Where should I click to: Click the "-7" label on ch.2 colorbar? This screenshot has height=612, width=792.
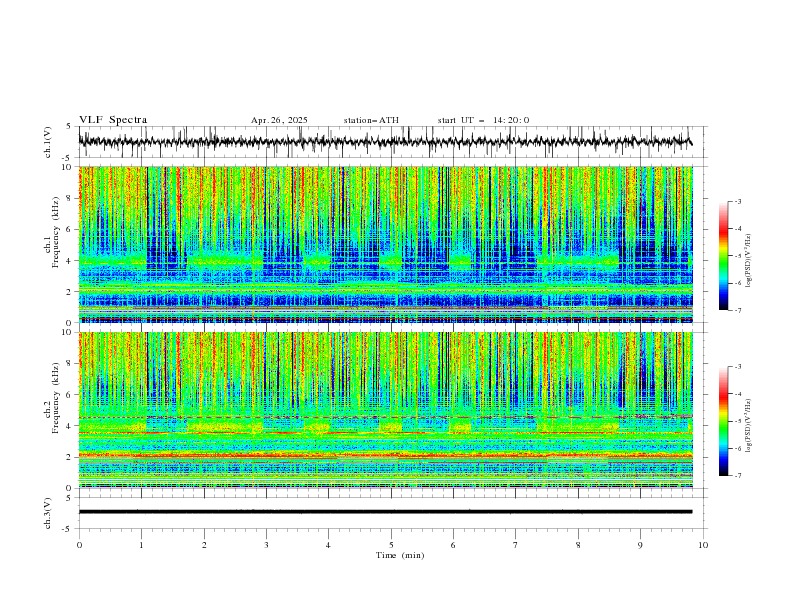(x=738, y=476)
